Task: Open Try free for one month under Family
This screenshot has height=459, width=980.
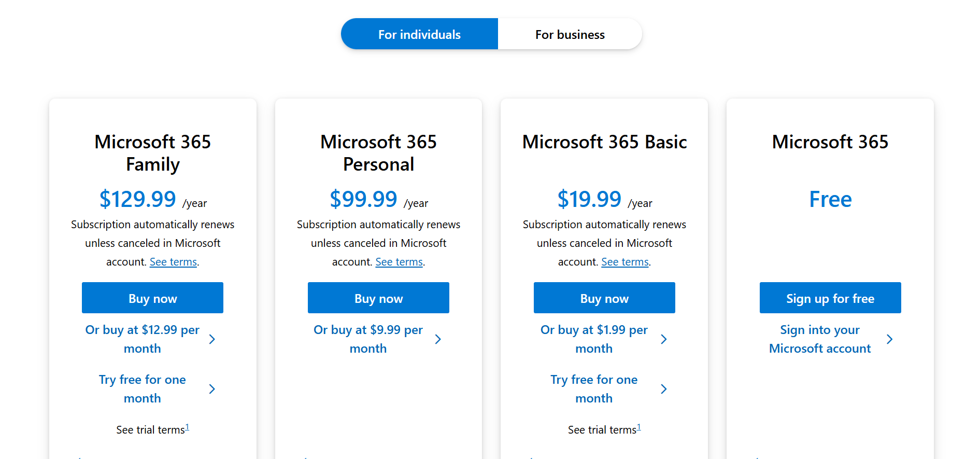Action: click(x=142, y=388)
